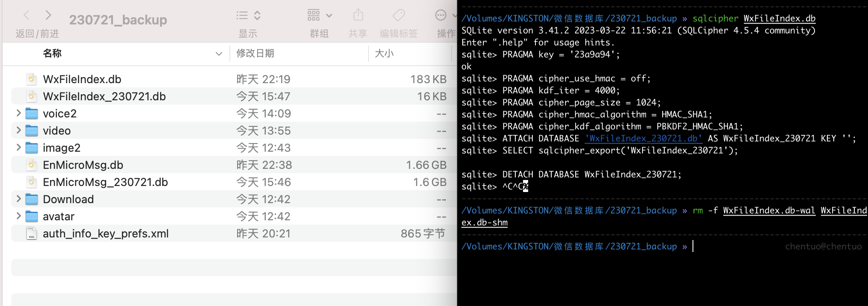Sort by the Name column header
The width and height of the screenshot is (868, 306).
click(52, 53)
